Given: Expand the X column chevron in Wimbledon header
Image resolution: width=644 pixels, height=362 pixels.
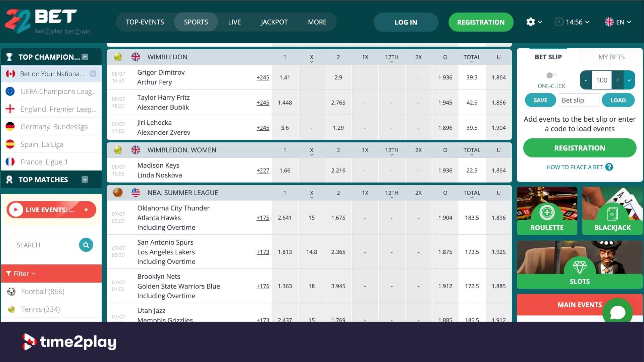Looking at the screenshot, I should [x=312, y=62].
